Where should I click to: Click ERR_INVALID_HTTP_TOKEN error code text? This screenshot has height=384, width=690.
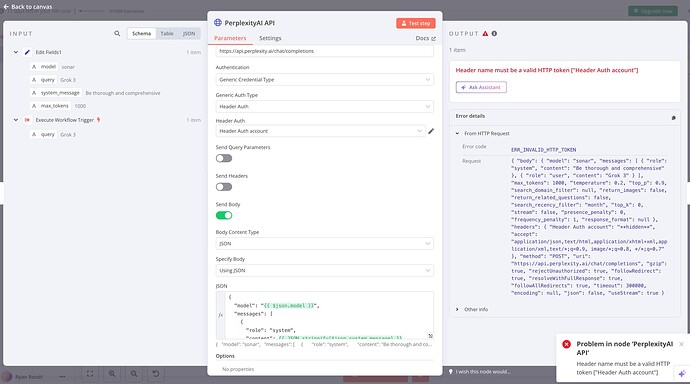[543, 150]
